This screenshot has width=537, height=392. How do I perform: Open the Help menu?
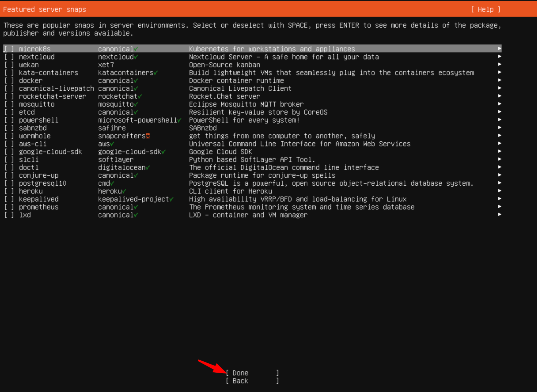pyautogui.click(x=486, y=10)
